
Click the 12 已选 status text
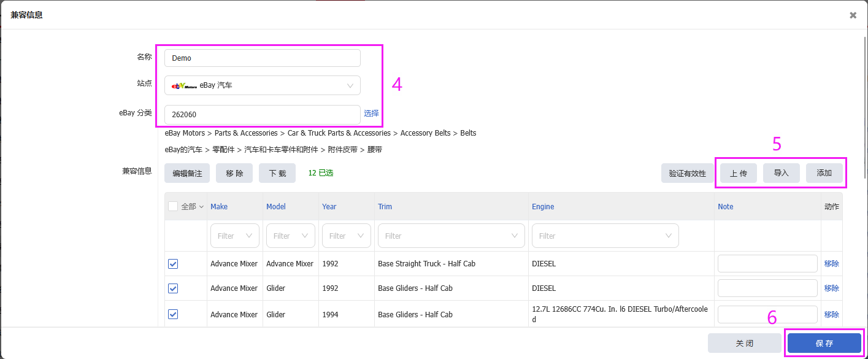321,173
